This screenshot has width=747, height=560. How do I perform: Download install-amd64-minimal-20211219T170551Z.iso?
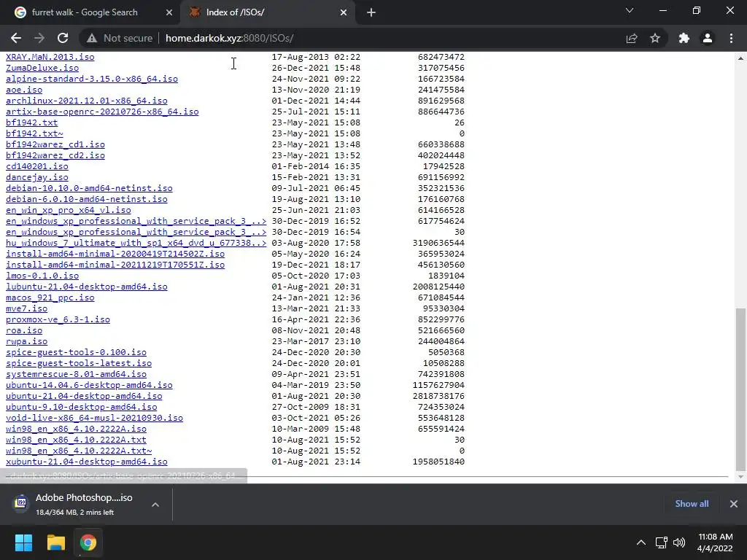[115, 265]
